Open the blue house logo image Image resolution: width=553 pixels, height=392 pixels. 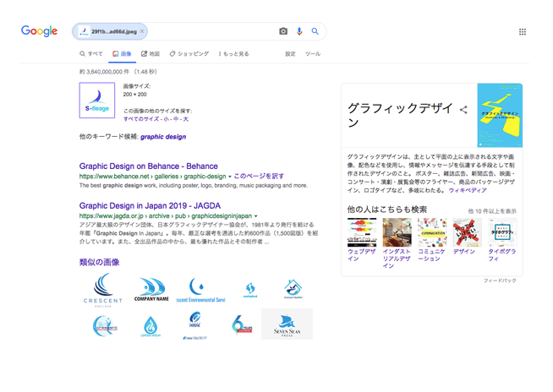(x=293, y=289)
